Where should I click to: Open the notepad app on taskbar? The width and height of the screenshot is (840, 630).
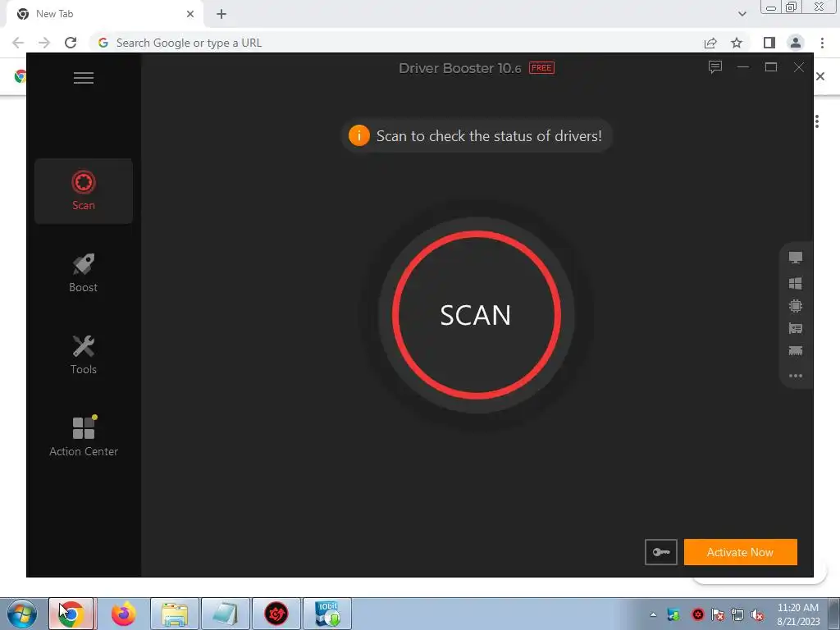[225, 614]
